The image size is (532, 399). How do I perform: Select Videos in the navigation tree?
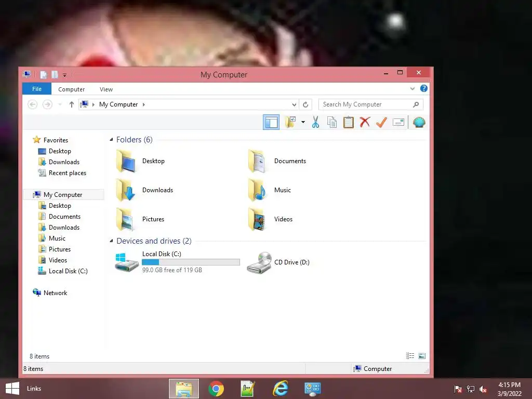[x=52, y=260]
